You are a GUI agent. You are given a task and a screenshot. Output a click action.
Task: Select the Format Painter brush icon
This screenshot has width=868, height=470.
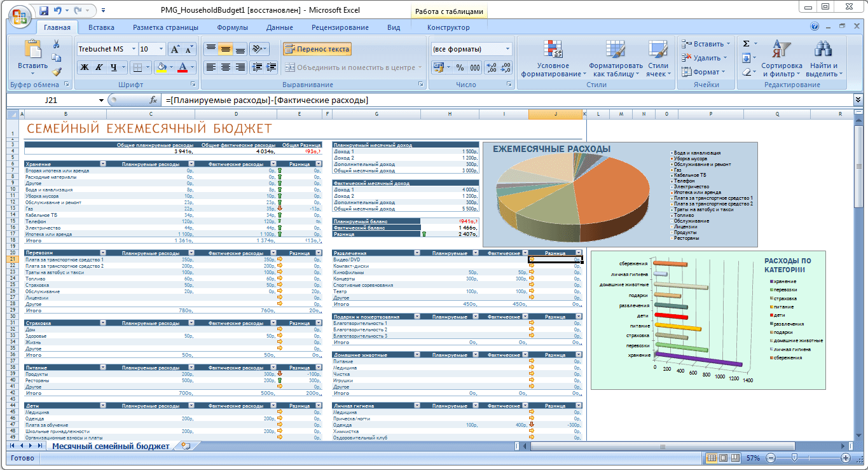click(x=57, y=72)
